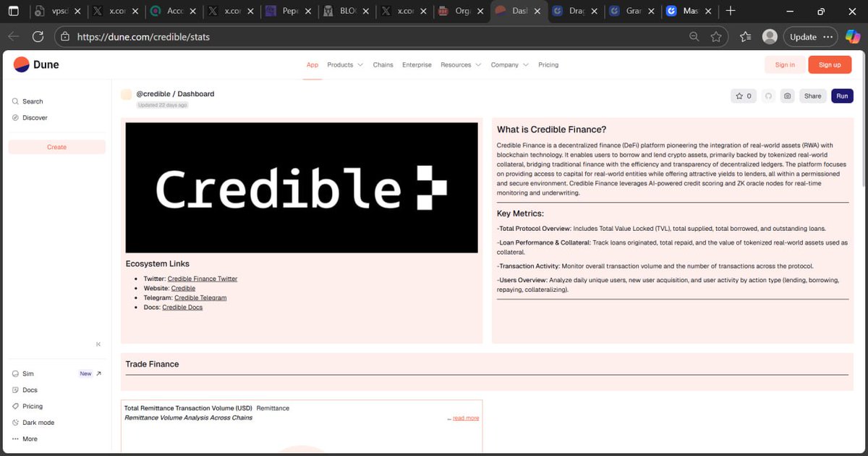This screenshot has height=456, width=868.
Task: Open a new browser tab
Action: click(x=731, y=11)
